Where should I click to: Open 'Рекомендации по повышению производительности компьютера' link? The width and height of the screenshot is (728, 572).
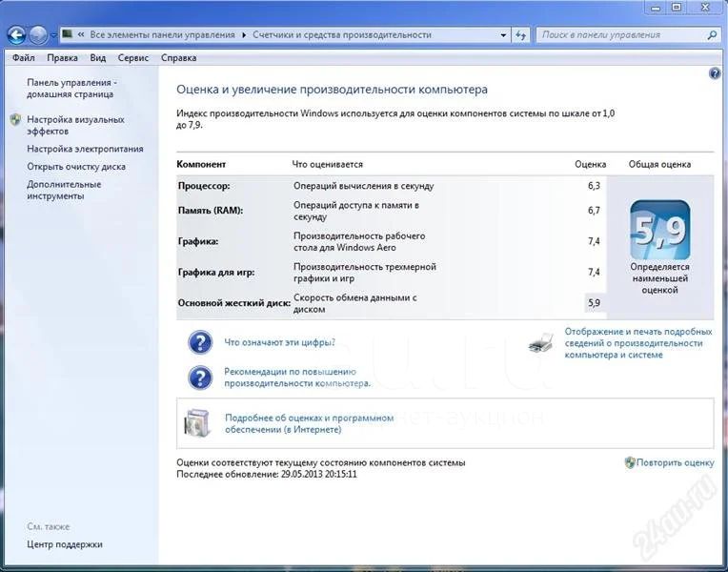point(297,378)
